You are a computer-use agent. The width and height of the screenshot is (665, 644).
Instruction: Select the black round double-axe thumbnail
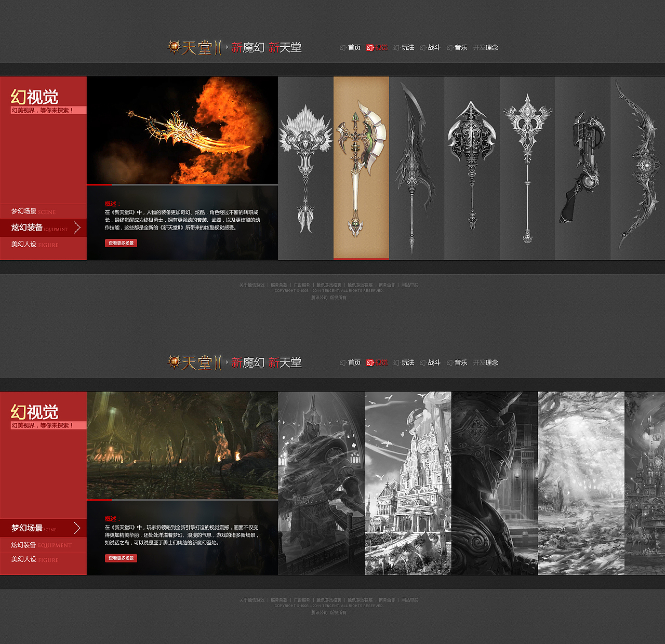point(472,168)
